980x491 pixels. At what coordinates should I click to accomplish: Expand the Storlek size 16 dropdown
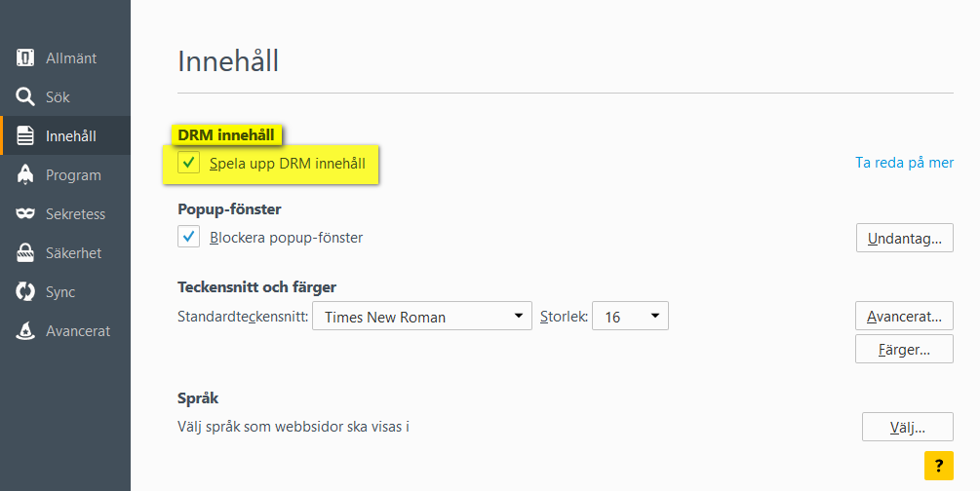[630, 316]
